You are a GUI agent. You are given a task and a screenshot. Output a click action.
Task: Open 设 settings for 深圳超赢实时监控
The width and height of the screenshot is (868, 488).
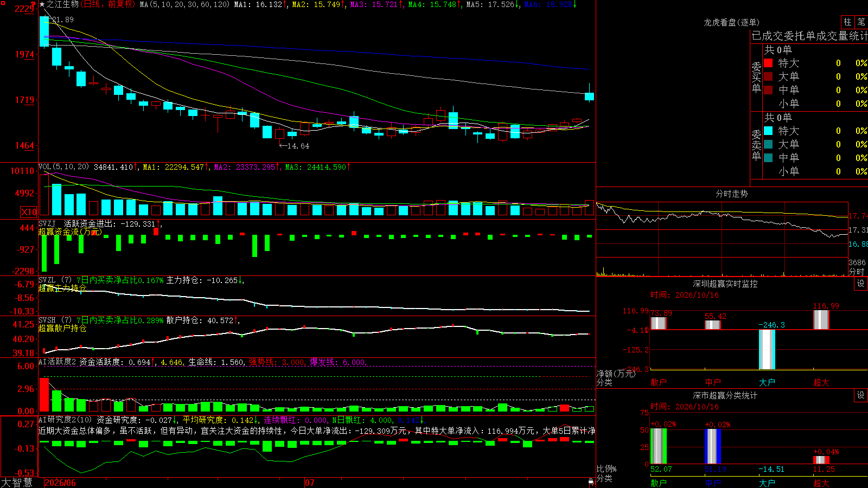coord(861,284)
